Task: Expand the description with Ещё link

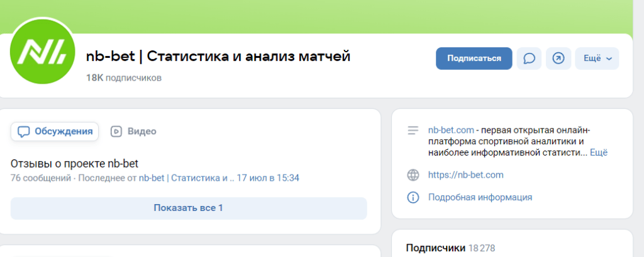Action: [x=599, y=153]
